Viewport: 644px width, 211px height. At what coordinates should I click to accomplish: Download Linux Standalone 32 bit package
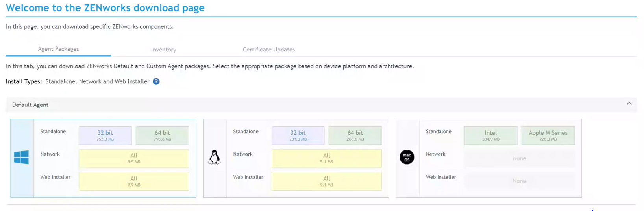[298, 135]
